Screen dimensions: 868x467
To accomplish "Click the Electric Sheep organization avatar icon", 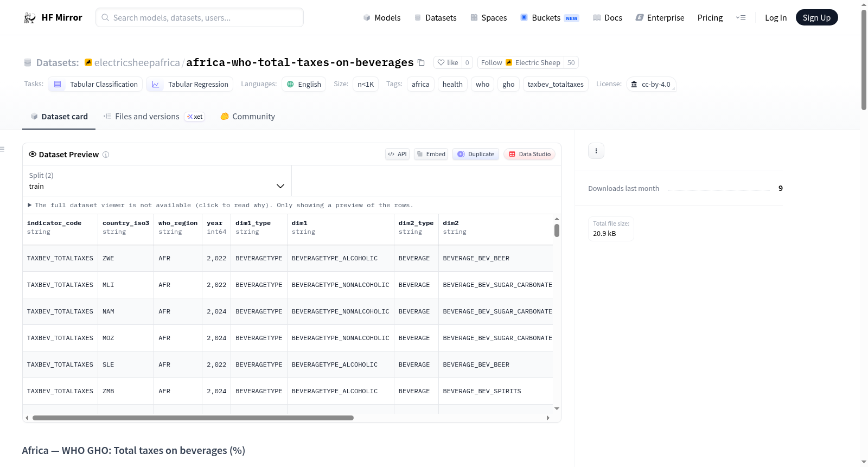I will pos(509,62).
